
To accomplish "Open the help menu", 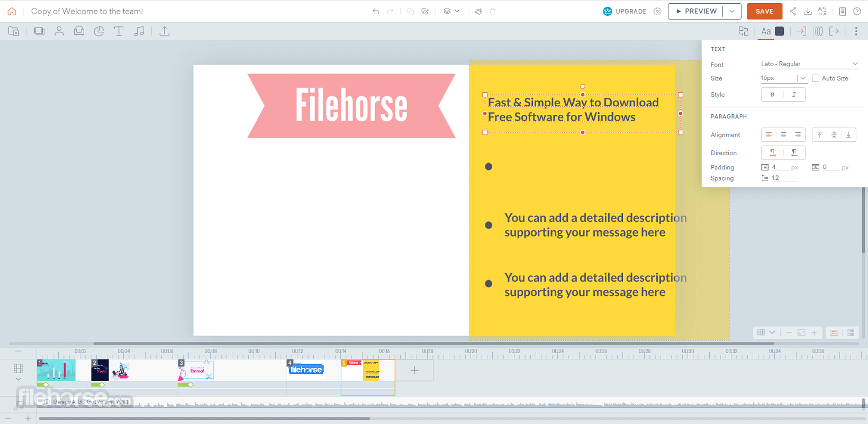I will tap(857, 11).
